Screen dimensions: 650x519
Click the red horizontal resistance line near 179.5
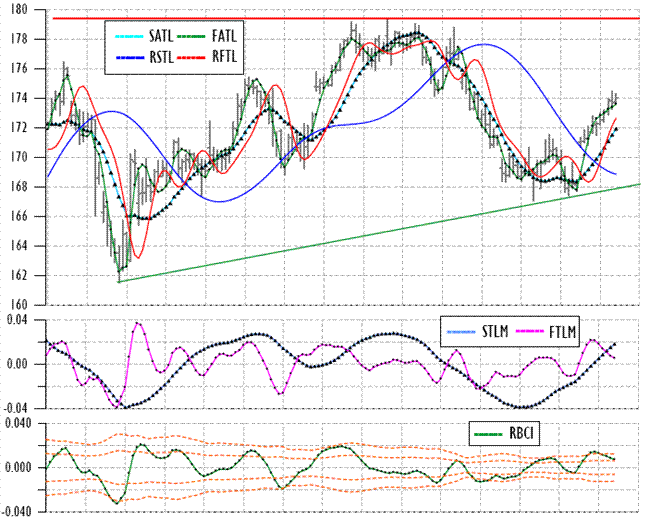point(347,18)
